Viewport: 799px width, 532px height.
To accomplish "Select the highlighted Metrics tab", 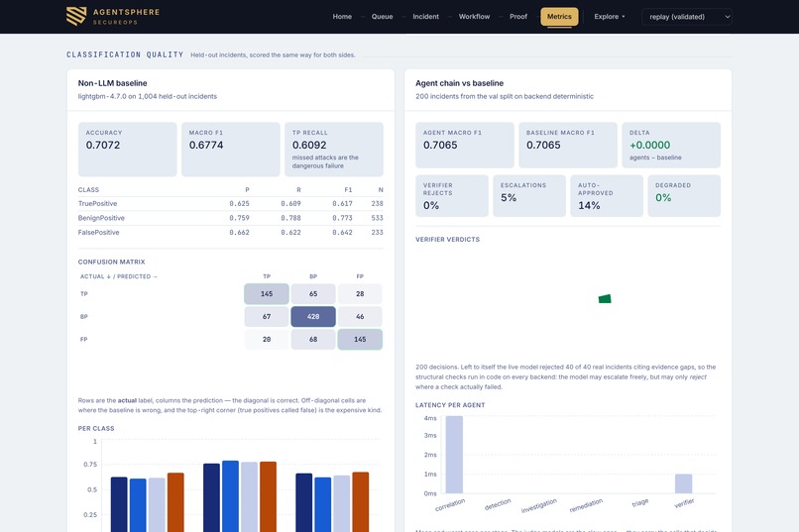I will pos(559,17).
